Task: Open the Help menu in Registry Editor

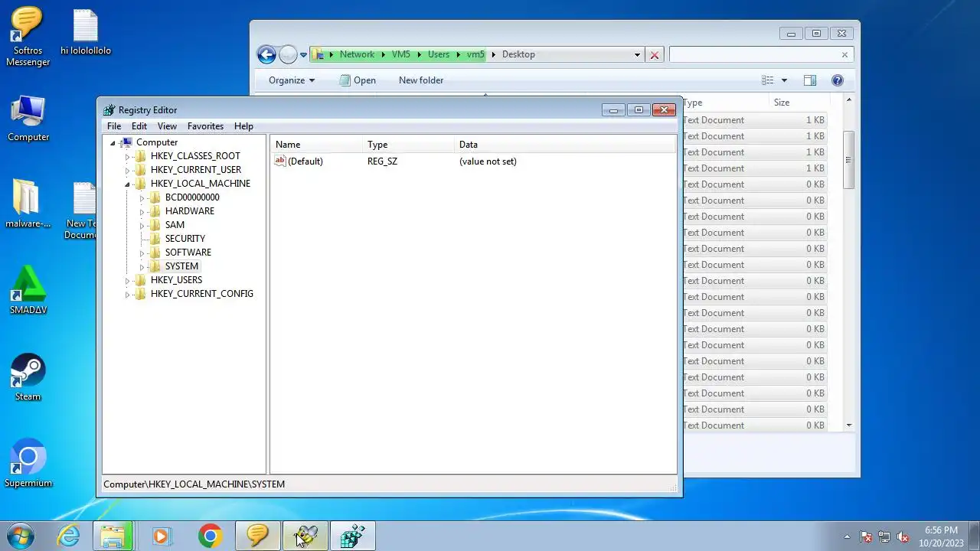Action: point(243,126)
